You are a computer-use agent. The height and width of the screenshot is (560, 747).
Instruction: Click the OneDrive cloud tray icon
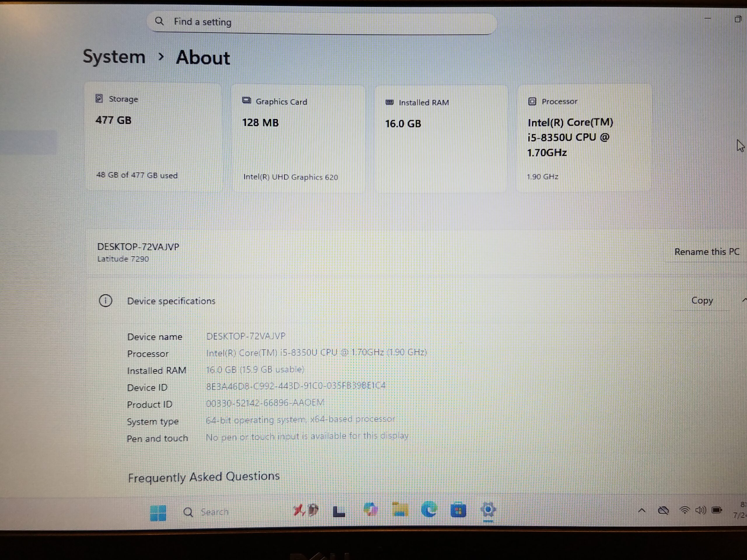[x=663, y=510]
